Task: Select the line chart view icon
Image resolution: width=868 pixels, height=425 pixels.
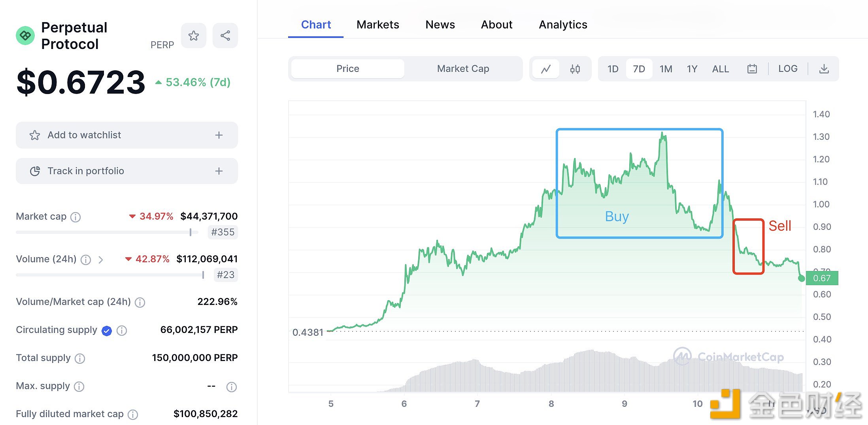Action: pos(546,69)
